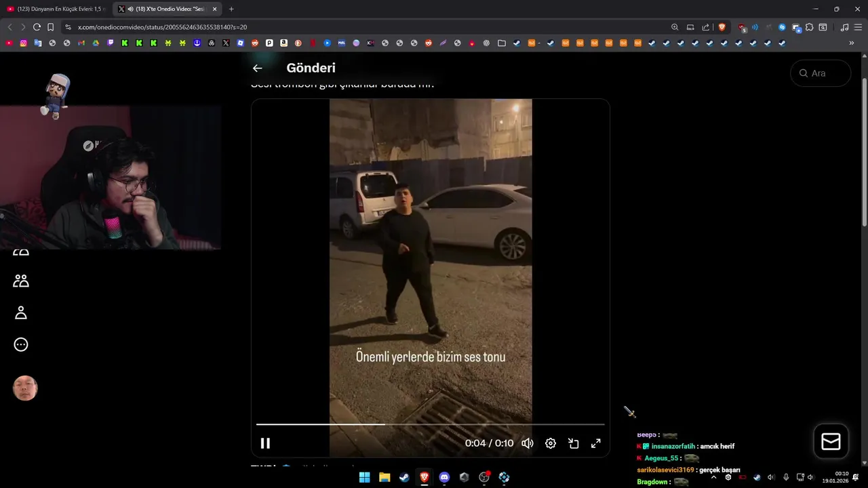The height and width of the screenshot is (488, 868).
Task: Toggle picture-in-picture for the video
Action: 574,443
